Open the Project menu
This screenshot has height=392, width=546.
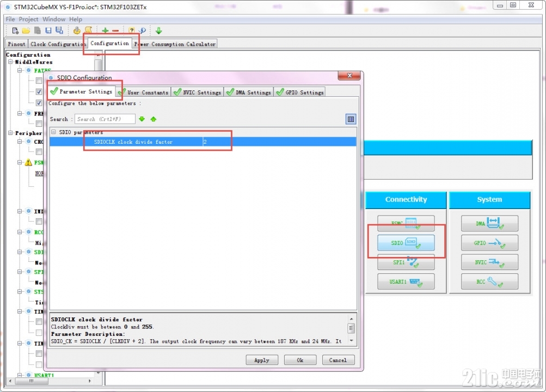28,19
